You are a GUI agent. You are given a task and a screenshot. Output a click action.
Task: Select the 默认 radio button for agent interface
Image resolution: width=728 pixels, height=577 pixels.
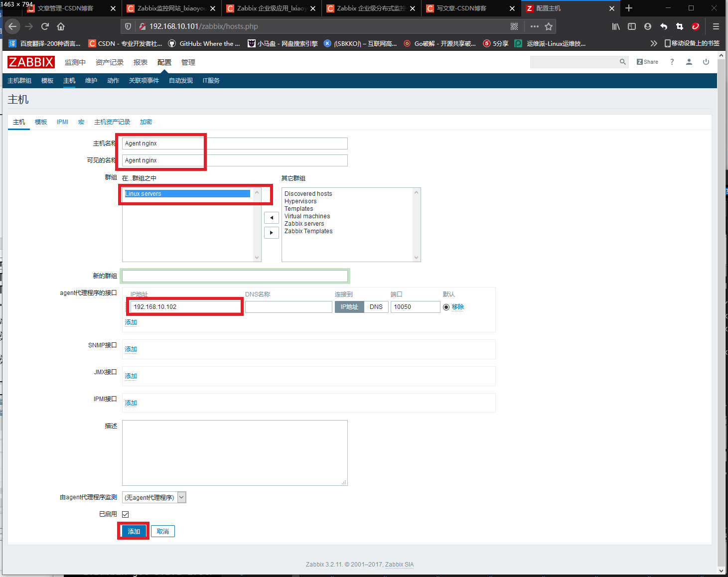[446, 307]
